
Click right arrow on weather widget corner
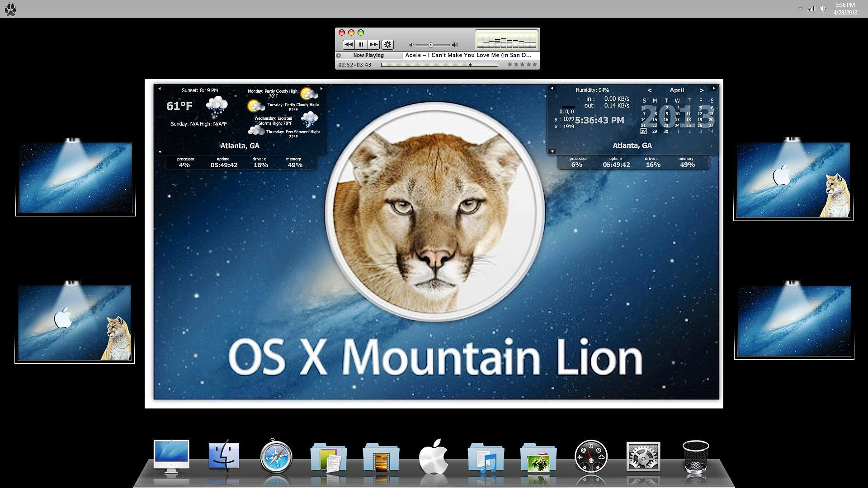click(x=321, y=89)
